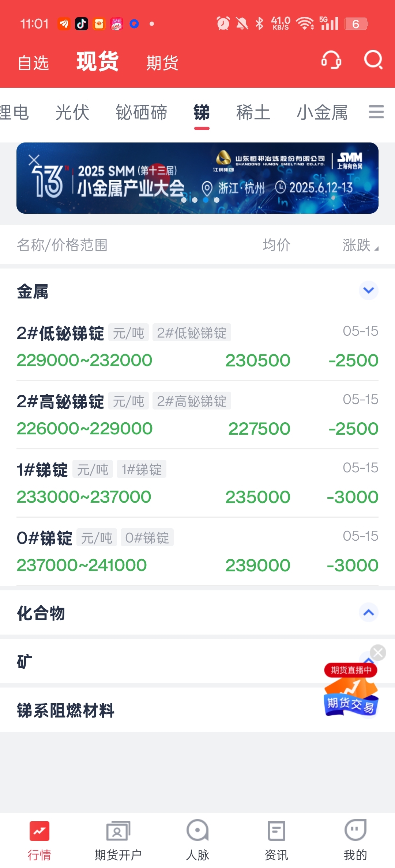This screenshot has height=868, width=395.
Task: Dismiss the SMM conference banner
Action: (x=34, y=160)
